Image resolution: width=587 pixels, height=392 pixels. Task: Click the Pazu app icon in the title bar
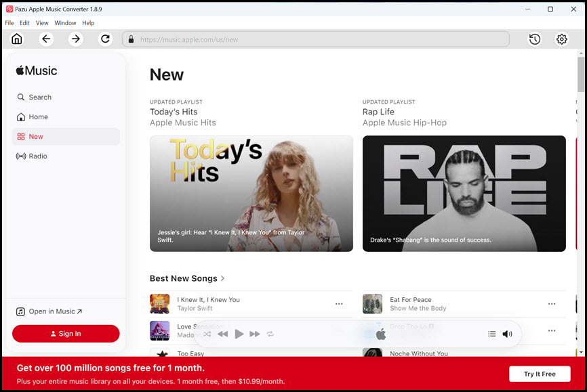9,9
